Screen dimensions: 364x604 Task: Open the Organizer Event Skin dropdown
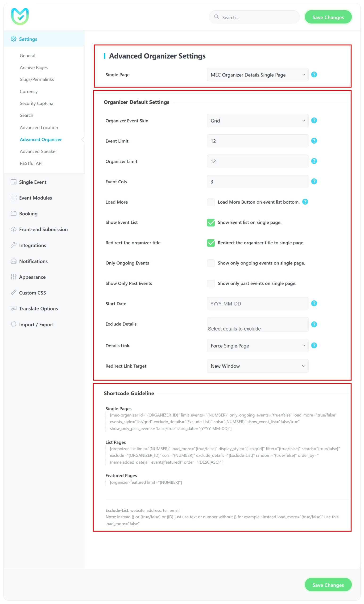pos(257,121)
